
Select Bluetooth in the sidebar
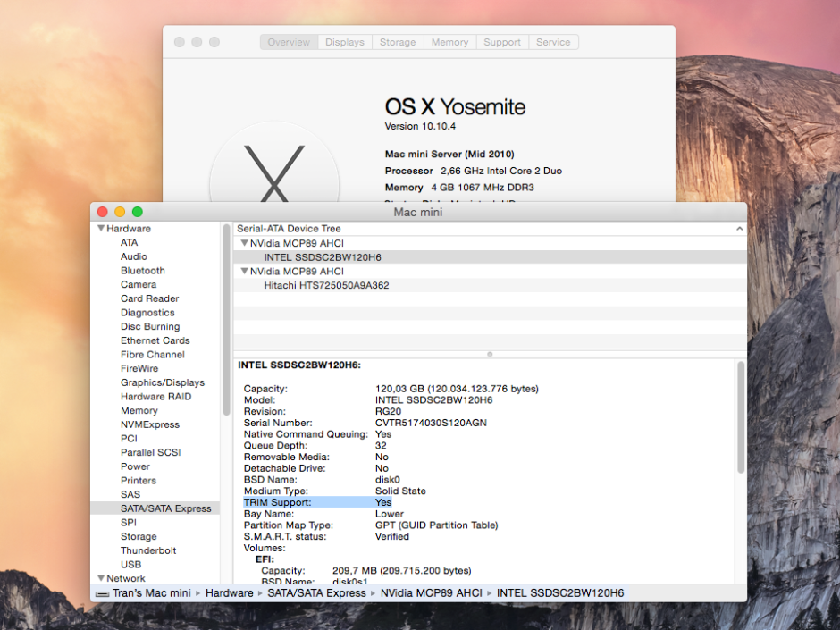[x=143, y=271]
